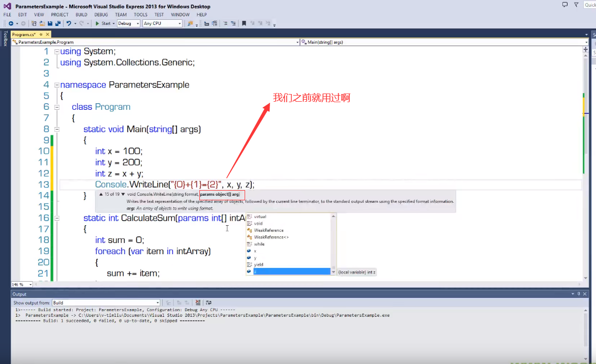This screenshot has width=596, height=364.
Task: Open the Any CPU platform dropdown
Action: point(162,23)
